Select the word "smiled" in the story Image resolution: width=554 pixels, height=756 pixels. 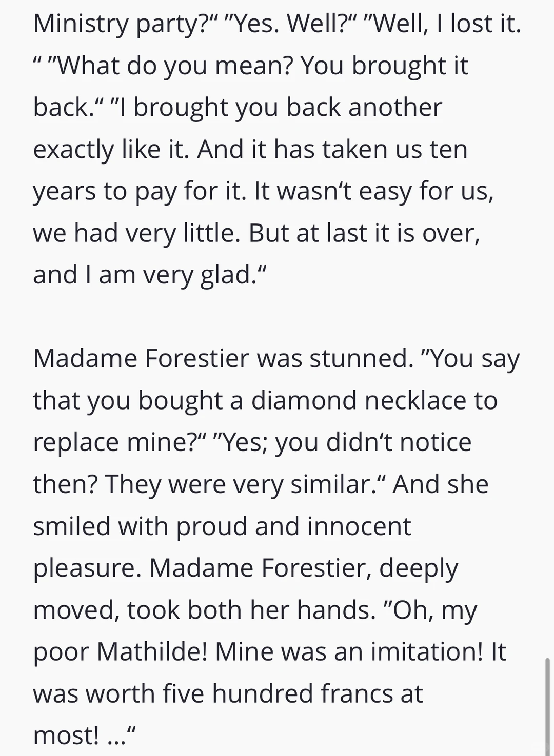coord(72,526)
